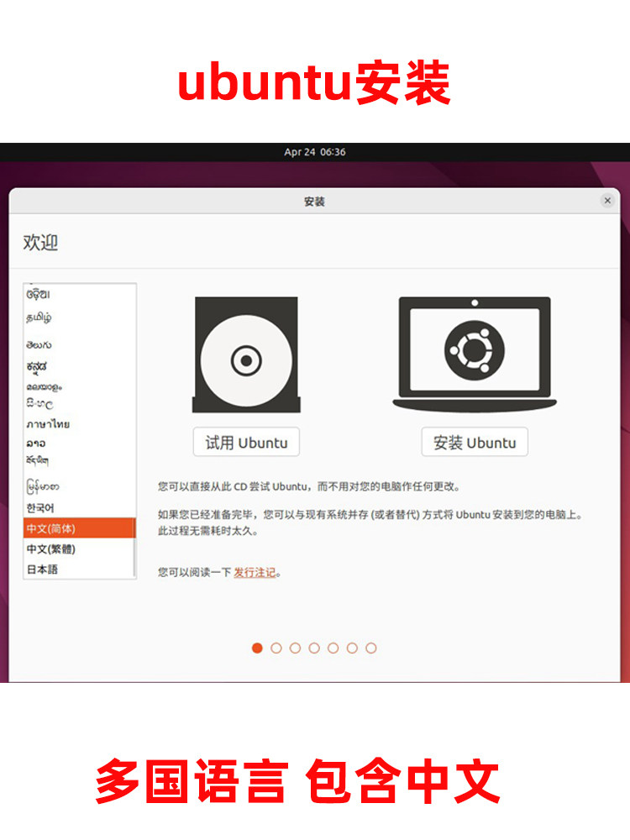Select తెలుగు in the language list
The height and width of the screenshot is (840, 630).
tap(79, 344)
